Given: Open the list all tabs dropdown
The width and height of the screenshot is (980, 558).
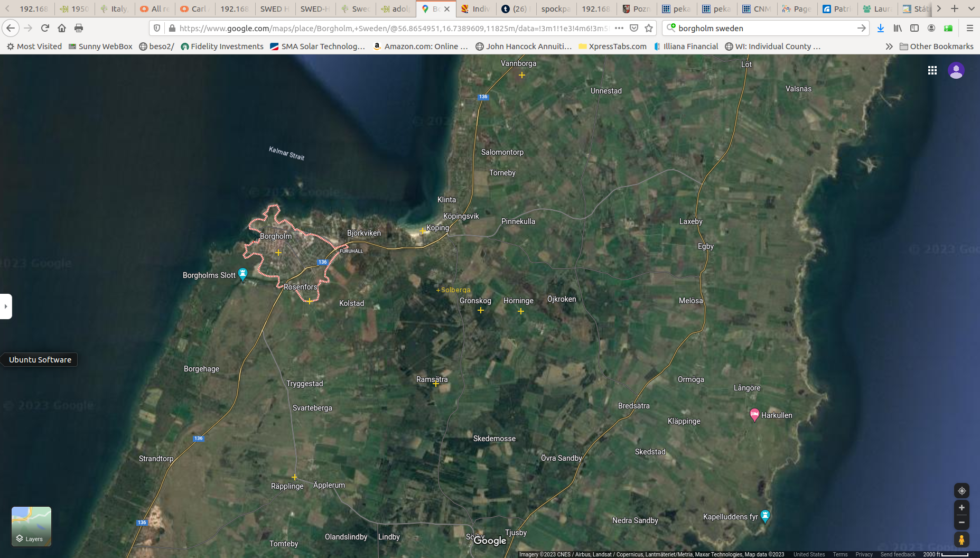Looking at the screenshot, I should click(x=971, y=8).
